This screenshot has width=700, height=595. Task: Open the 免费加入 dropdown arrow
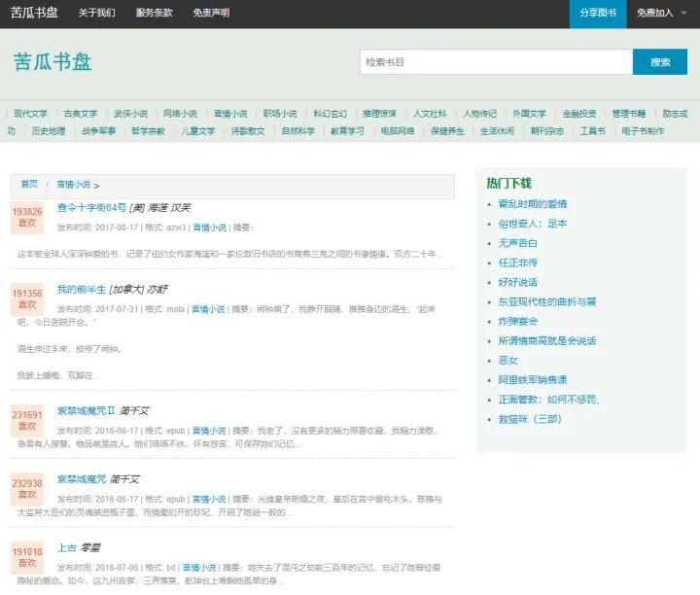[683, 13]
